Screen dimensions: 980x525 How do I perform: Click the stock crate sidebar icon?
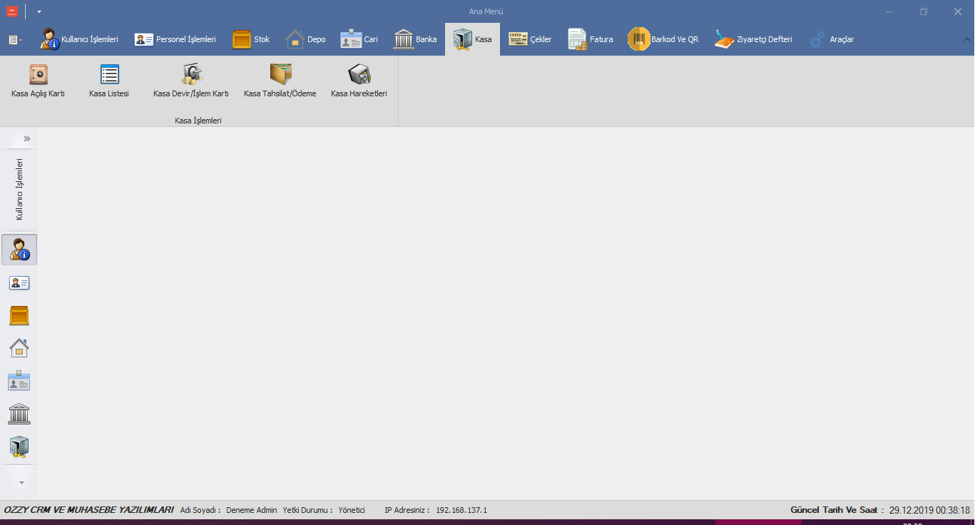19,315
